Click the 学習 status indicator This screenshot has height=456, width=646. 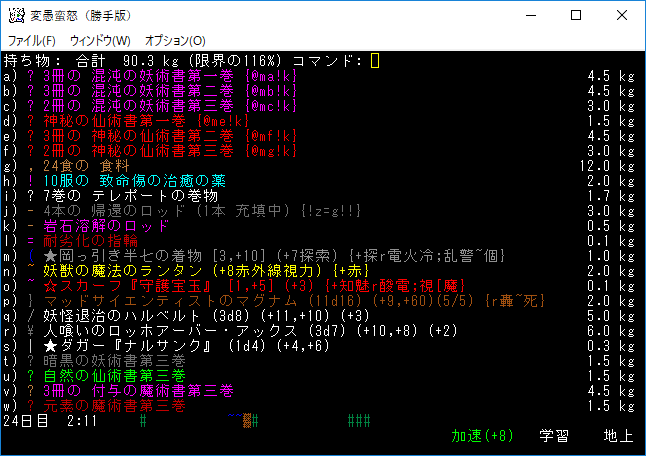(555, 436)
